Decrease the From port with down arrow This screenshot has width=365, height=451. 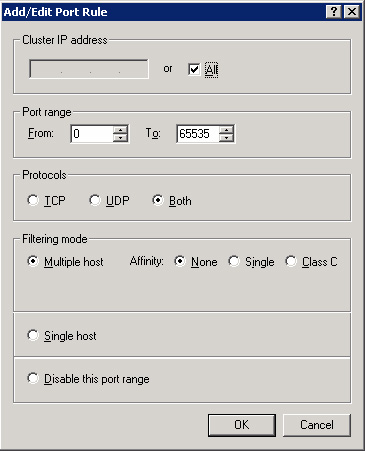tap(120, 138)
